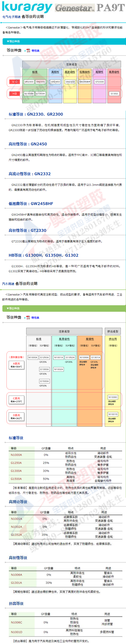This screenshot has width=126, height=644.
Task: Select the GN2332 grade box
Action: pos(70,82)
